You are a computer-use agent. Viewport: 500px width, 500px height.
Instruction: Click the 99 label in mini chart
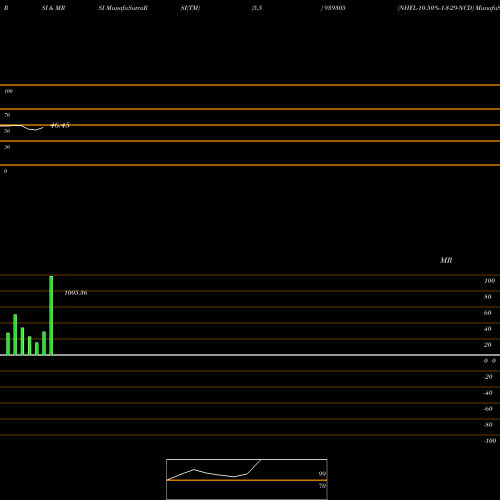[322, 474]
